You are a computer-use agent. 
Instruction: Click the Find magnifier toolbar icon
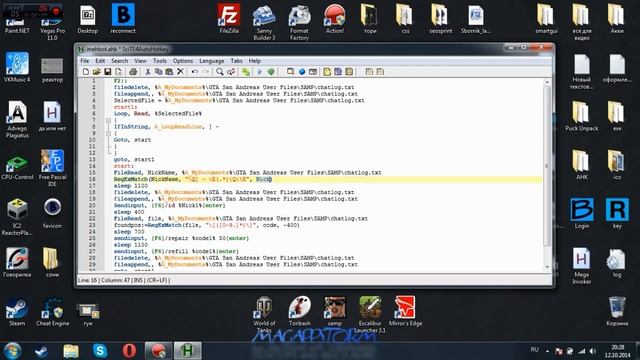pyautogui.click(x=220, y=72)
